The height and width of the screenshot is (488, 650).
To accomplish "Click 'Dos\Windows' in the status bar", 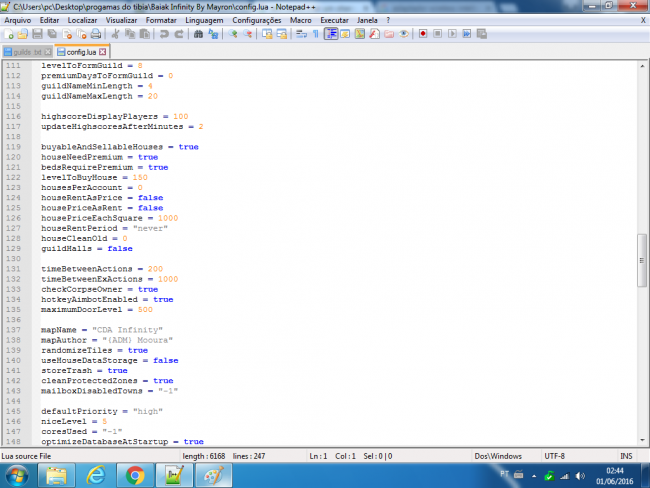I will click(498, 456).
